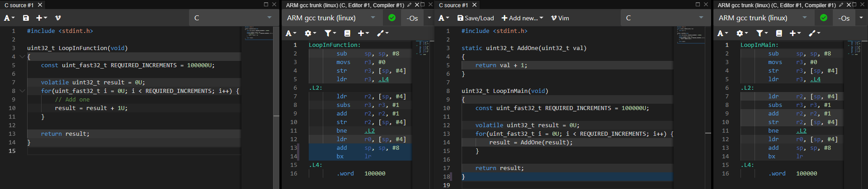
Task: Open filter funnel menu in LoopInMain assembly pane
Action: (762, 33)
